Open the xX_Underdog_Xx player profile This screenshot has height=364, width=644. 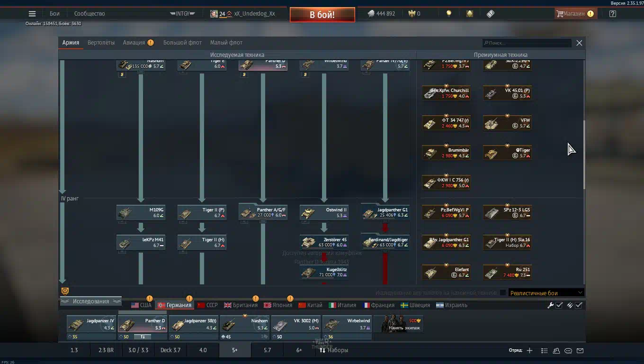pyautogui.click(x=242, y=14)
